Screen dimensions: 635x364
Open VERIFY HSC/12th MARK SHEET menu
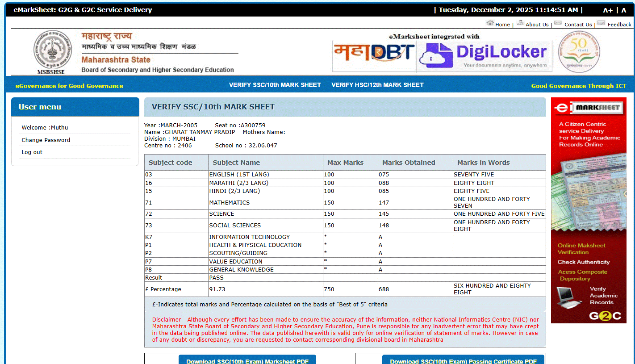[x=377, y=85]
